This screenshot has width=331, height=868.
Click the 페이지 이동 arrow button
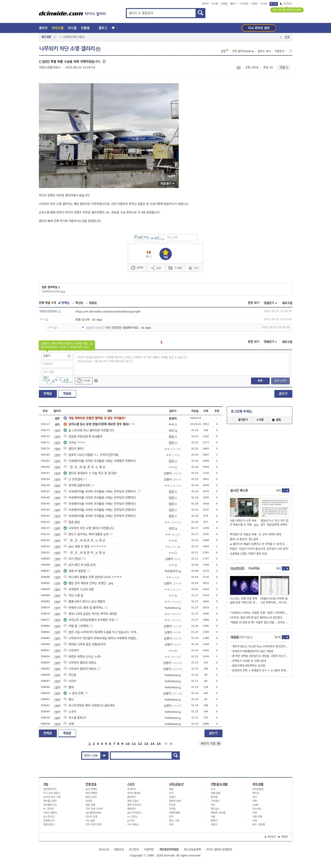[210, 743]
